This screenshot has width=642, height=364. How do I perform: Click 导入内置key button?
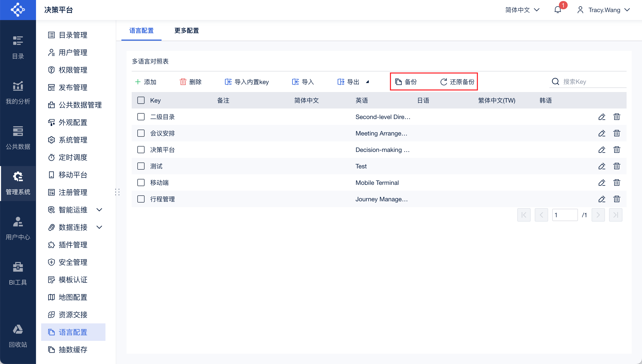point(247,82)
